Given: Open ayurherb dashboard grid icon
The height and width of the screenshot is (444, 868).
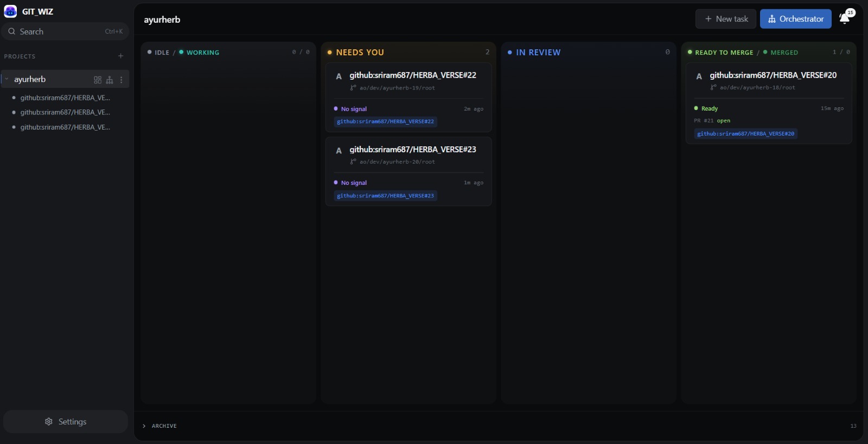Looking at the screenshot, I should click(x=98, y=80).
